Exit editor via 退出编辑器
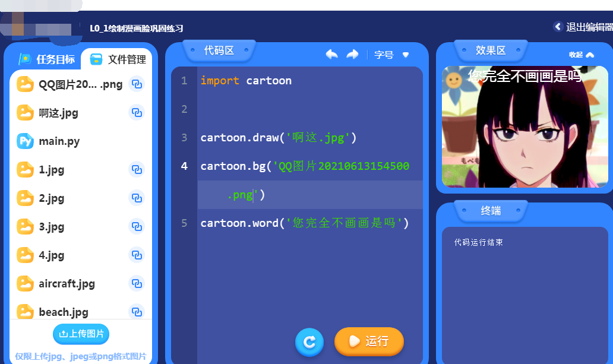The image size is (613, 364). 583,27
